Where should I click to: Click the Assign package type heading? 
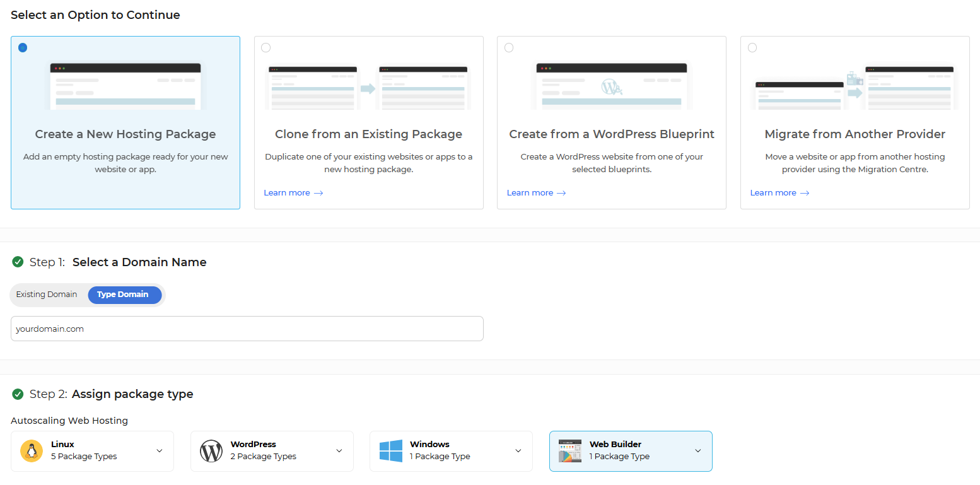[132, 394]
